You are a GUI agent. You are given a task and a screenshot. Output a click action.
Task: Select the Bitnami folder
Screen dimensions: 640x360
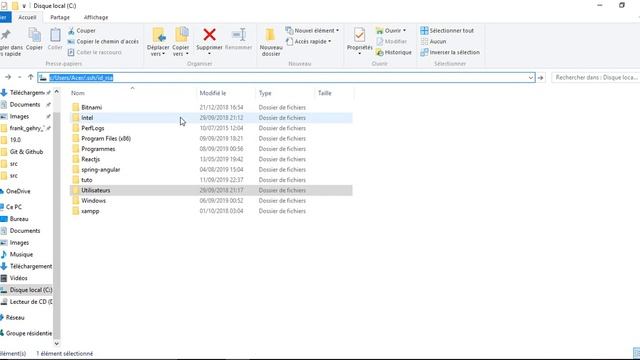(211, 107)
